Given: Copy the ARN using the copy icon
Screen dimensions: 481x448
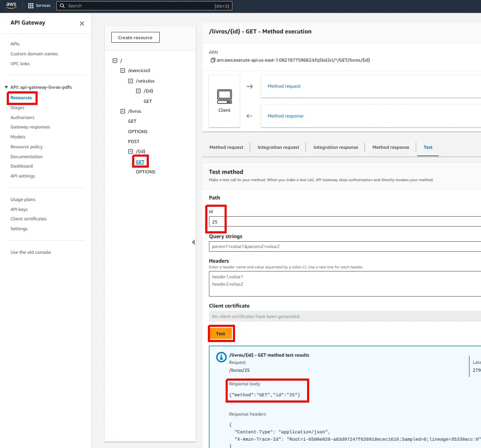Looking at the screenshot, I should [213, 60].
